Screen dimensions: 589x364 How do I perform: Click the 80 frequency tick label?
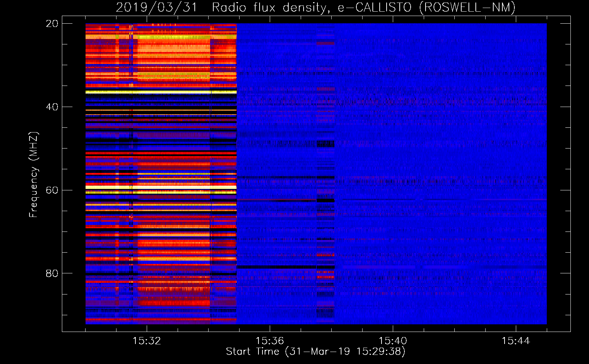[52, 273]
